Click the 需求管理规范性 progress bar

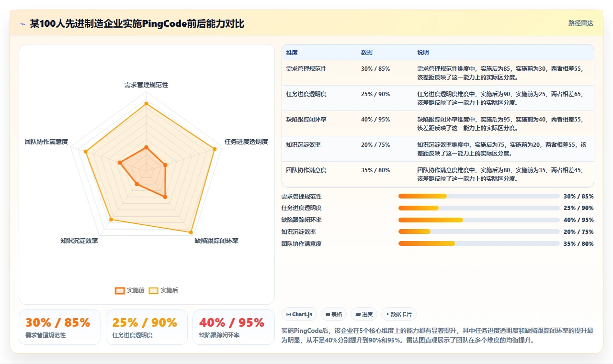[479, 196]
